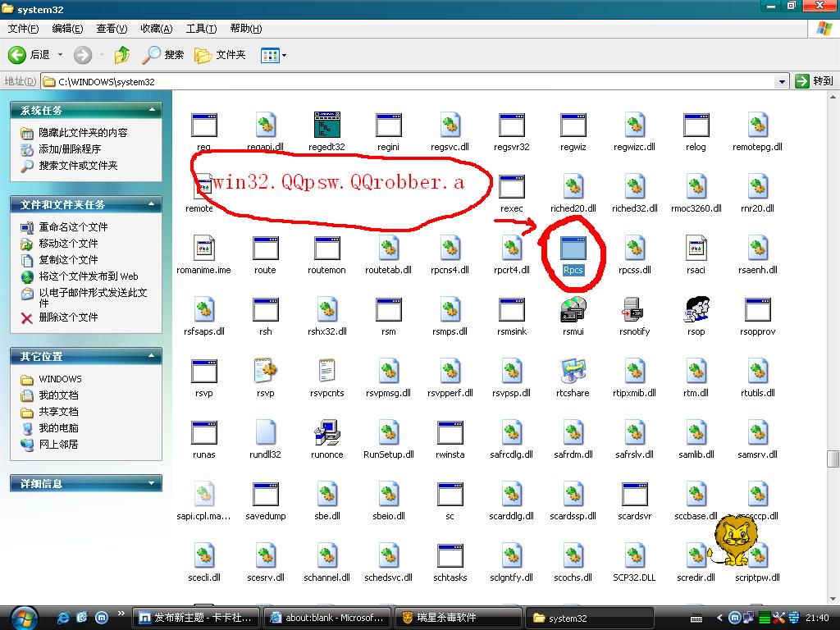Select the savedump file icon
The image size is (840, 630).
pos(265,494)
